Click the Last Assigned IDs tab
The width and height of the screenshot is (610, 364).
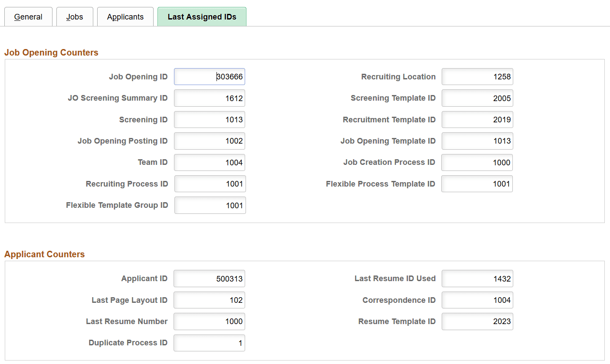click(x=202, y=17)
